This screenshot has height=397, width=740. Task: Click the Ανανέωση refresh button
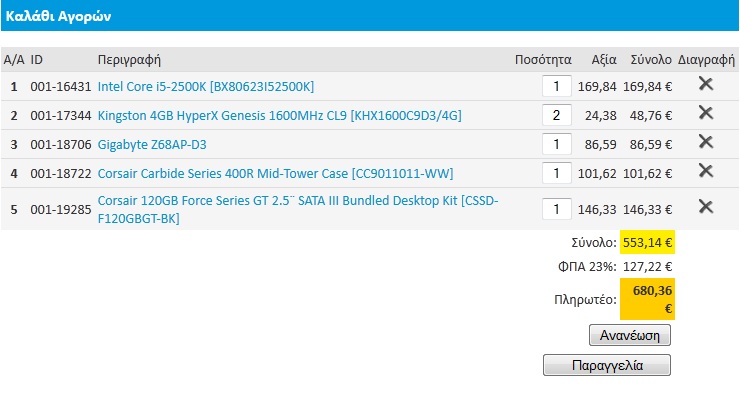(630, 335)
